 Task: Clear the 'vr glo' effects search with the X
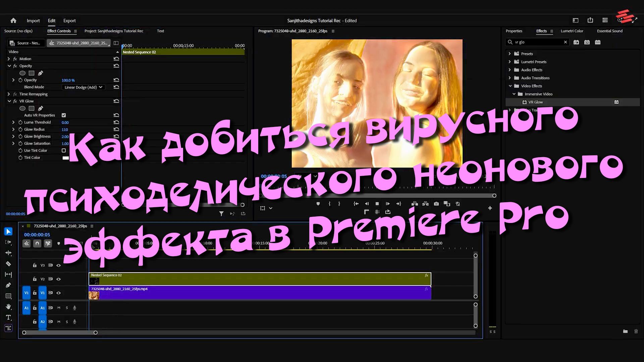click(x=566, y=42)
